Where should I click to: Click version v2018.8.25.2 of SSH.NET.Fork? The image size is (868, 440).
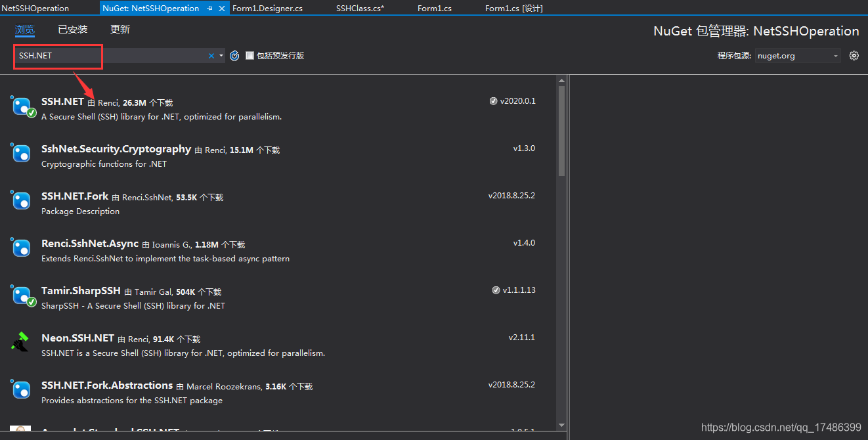[511, 196]
